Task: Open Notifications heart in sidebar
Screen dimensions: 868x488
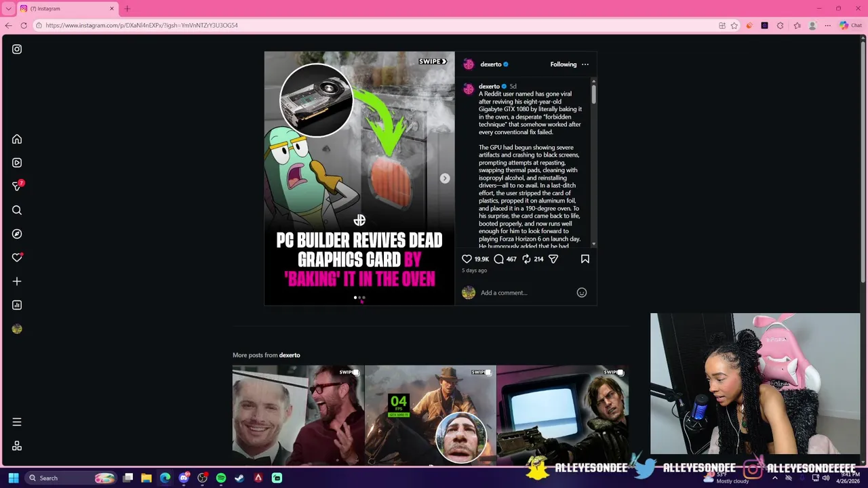Action: 17,258
